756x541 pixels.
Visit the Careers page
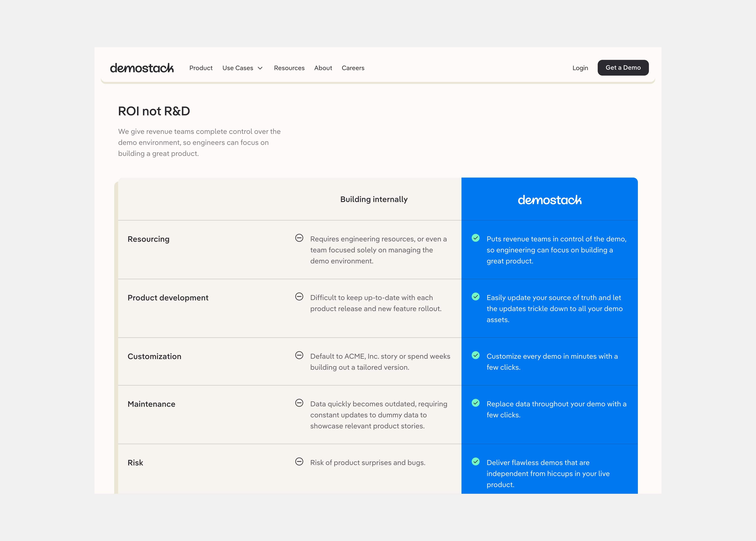[353, 68]
